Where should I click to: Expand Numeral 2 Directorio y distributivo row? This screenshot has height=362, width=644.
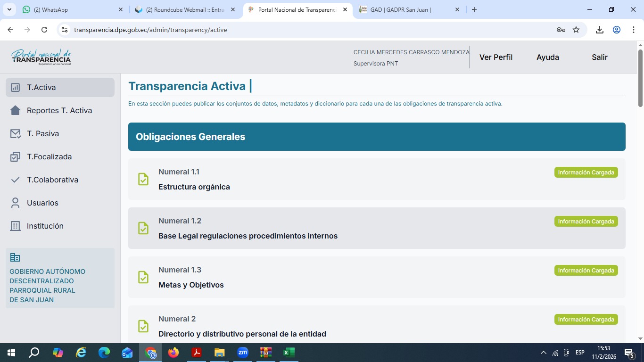[242, 334]
